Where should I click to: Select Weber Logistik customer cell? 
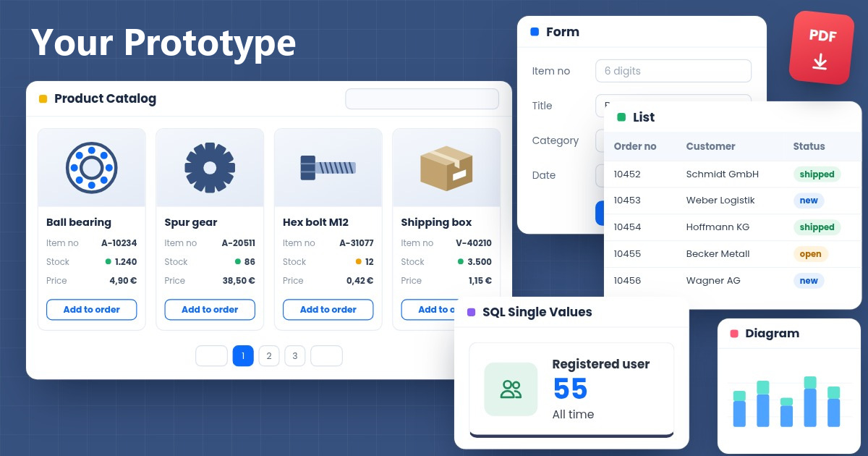(x=720, y=200)
